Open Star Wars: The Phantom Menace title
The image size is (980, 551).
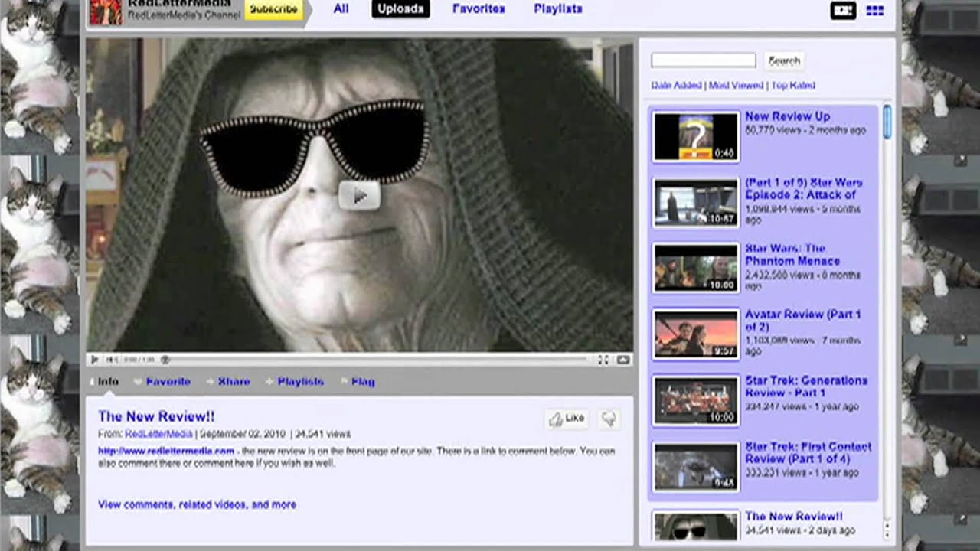click(792, 255)
